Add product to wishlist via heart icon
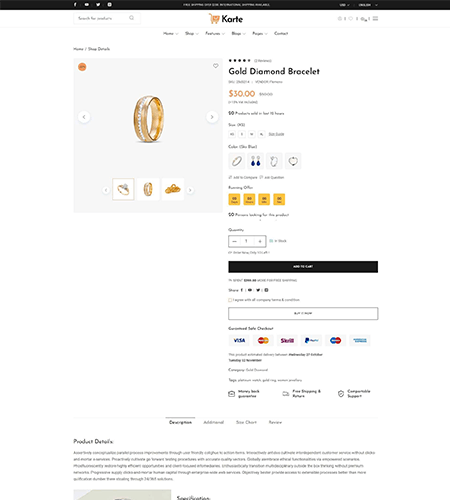This screenshot has width=450, height=500. (216, 66)
